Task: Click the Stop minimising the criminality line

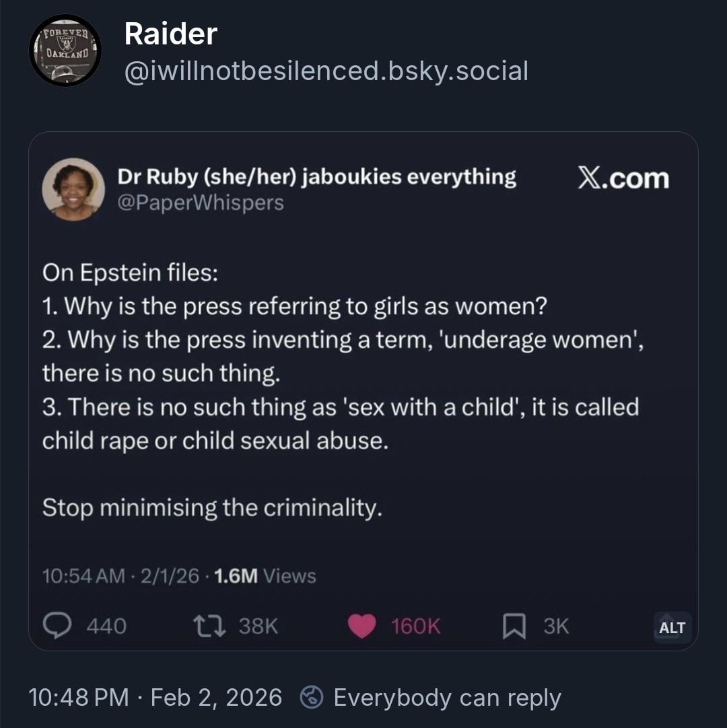Action: (x=212, y=507)
